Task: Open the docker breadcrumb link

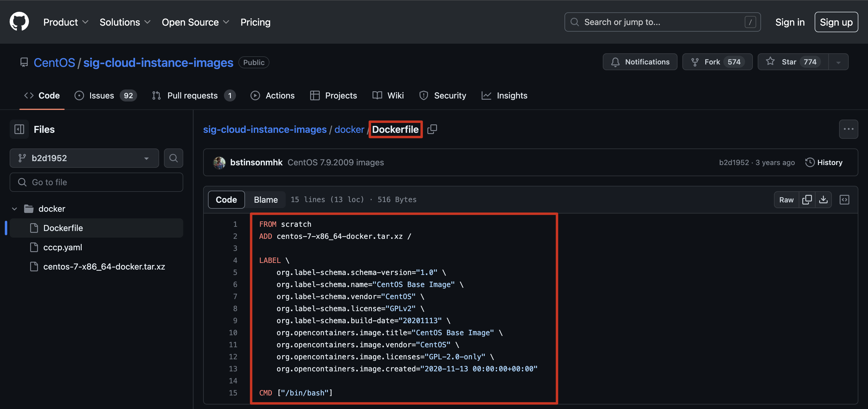Action: pos(349,129)
